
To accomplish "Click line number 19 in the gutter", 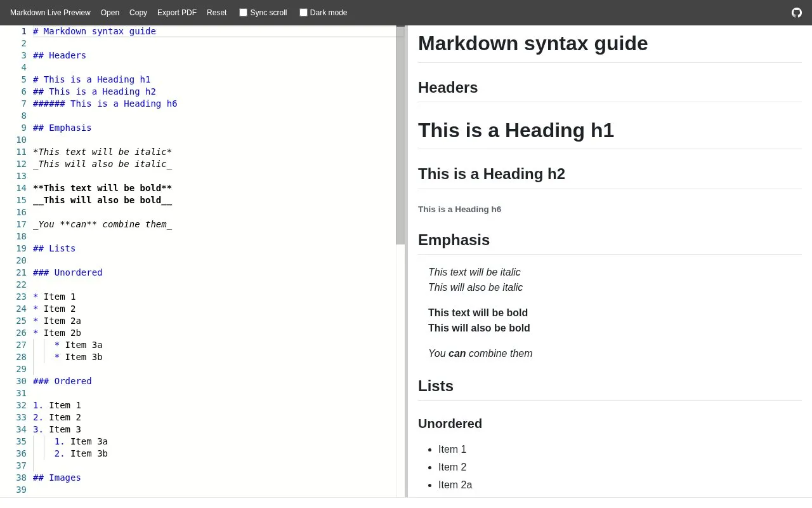I will pos(22,248).
